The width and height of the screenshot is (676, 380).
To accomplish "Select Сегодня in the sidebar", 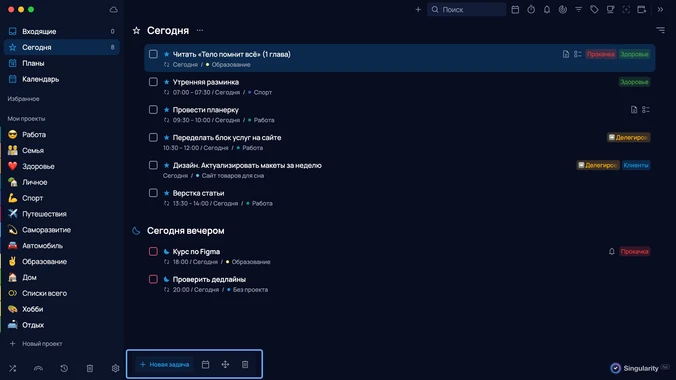I will [62, 47].
